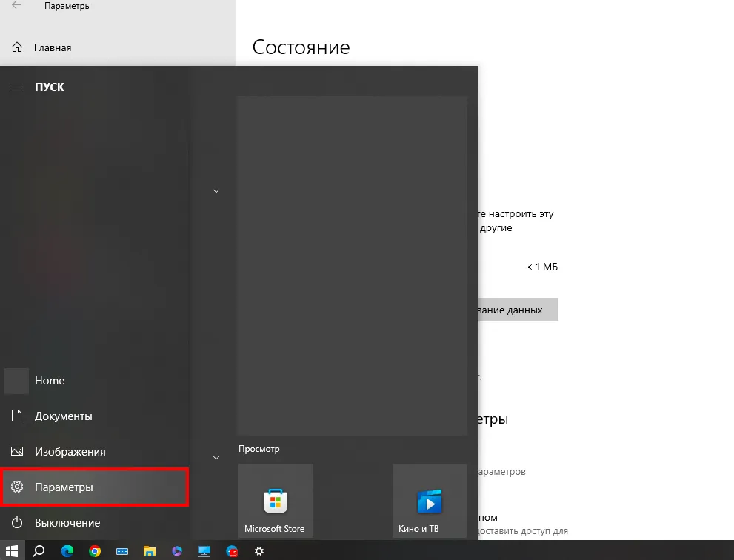This screenshot has width=734, height=560.
Task: Go to Главная in Параметры sidebar
Action: coord(118,47)
